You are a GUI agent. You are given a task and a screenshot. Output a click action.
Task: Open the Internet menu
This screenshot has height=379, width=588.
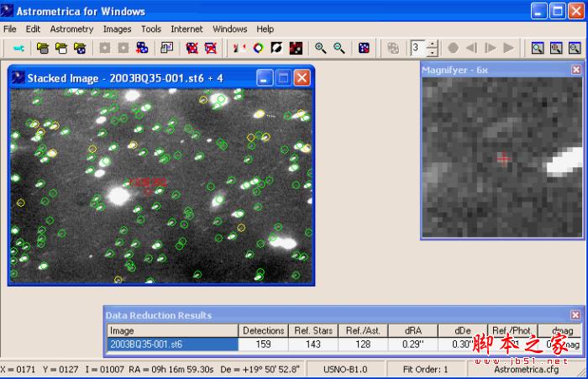coord(186,29)
